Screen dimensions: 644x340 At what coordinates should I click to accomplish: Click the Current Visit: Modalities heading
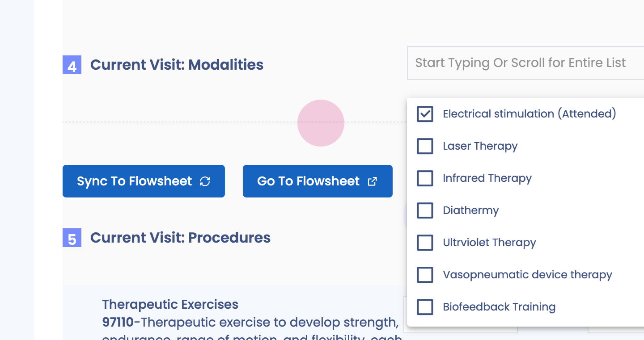pyautogui.click(x=177, y=65)
